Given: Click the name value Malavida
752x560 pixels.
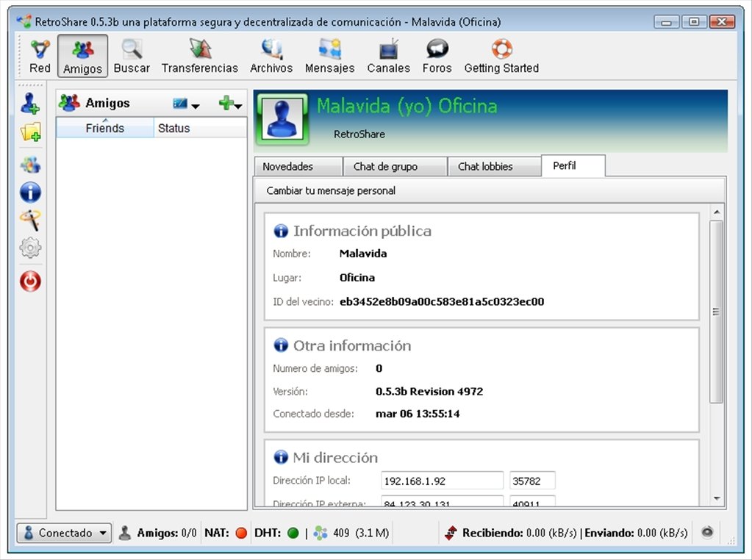Looking at the screenshot, I should click(363, 254).
